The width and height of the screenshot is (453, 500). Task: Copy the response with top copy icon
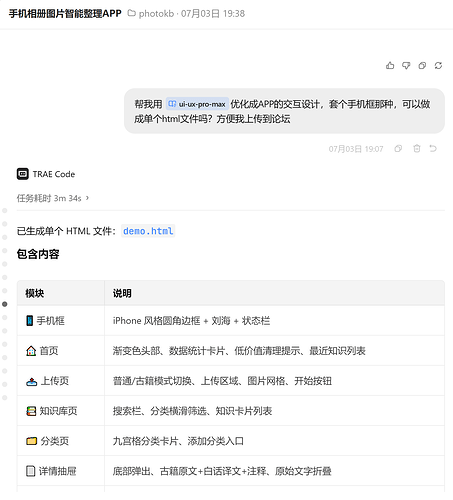tap(422, 66)
